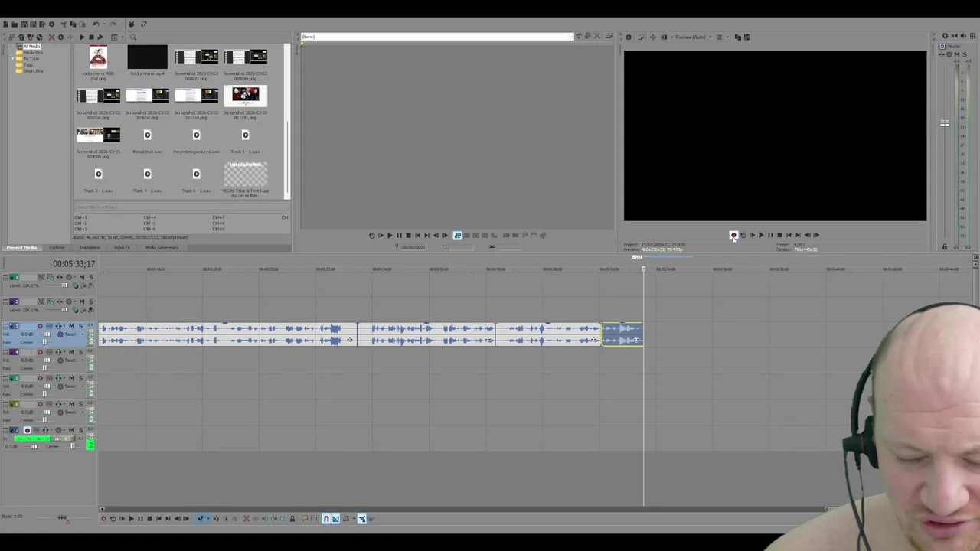Open the Video FX tab
This screenshot has width=980, height=551.
pyautogui.click(x=122, y=248)
